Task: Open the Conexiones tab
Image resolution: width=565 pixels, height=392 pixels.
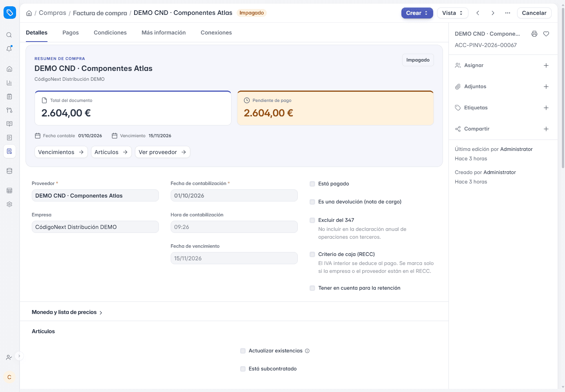Action: click(216, 33)
